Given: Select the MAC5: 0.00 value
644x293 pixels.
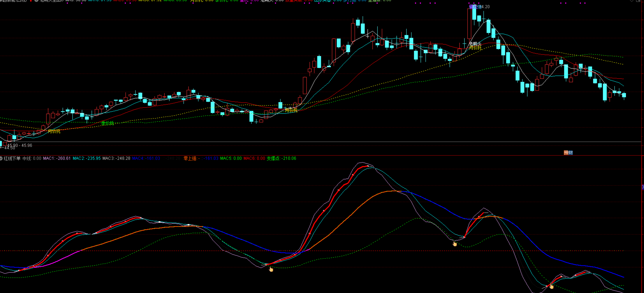Looking at the screenshot, I should 231,158.
